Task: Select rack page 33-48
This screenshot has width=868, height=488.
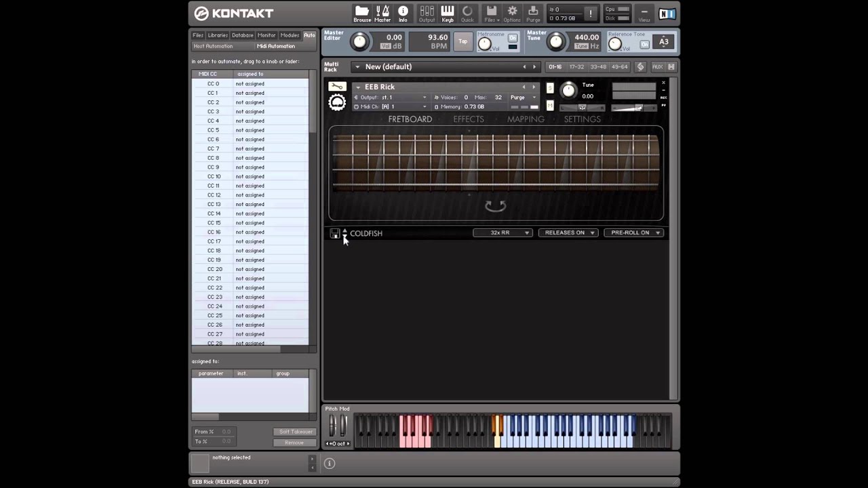Action: coord(599,66)
